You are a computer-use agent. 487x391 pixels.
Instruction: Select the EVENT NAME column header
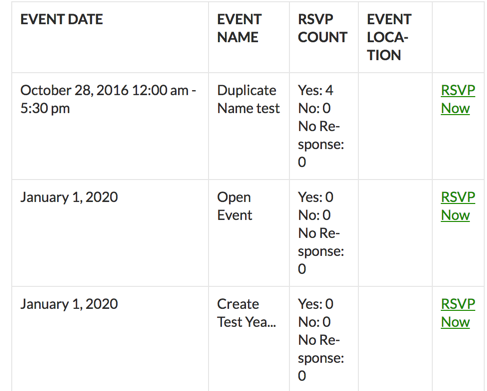pyautogui.click(x=239, y=28)
